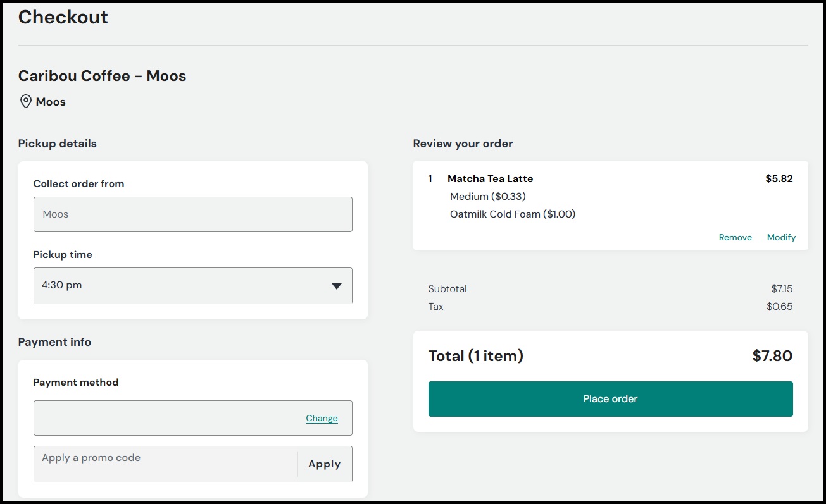Click the location pin icon beside Moos
Screen dimensions: 826x504
pos(26,102)
